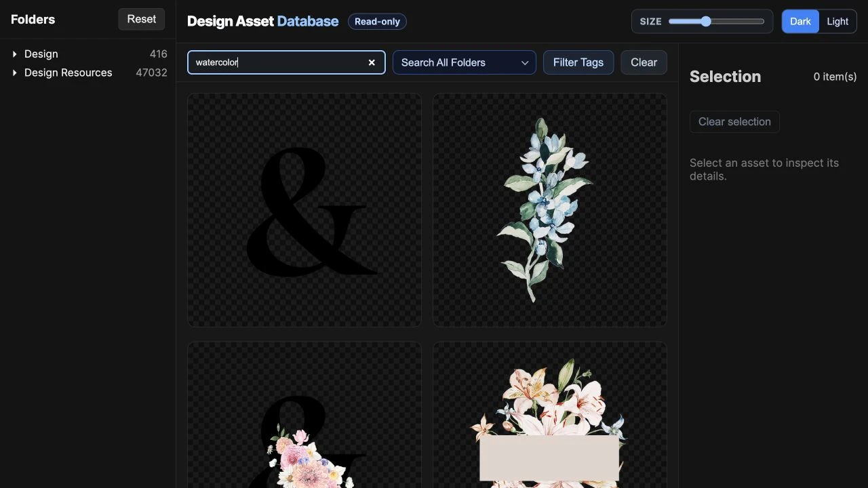Click the Reset folders button
868x488 pixels.
pos(142,19)
